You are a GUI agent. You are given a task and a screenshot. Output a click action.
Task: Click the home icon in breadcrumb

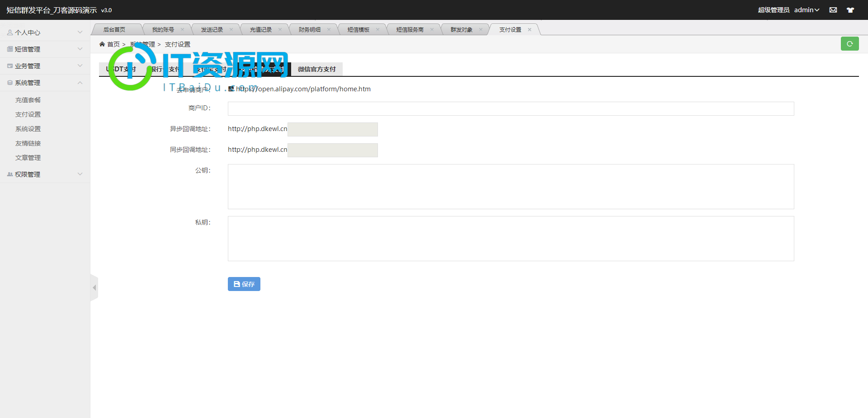coord(102,44)
